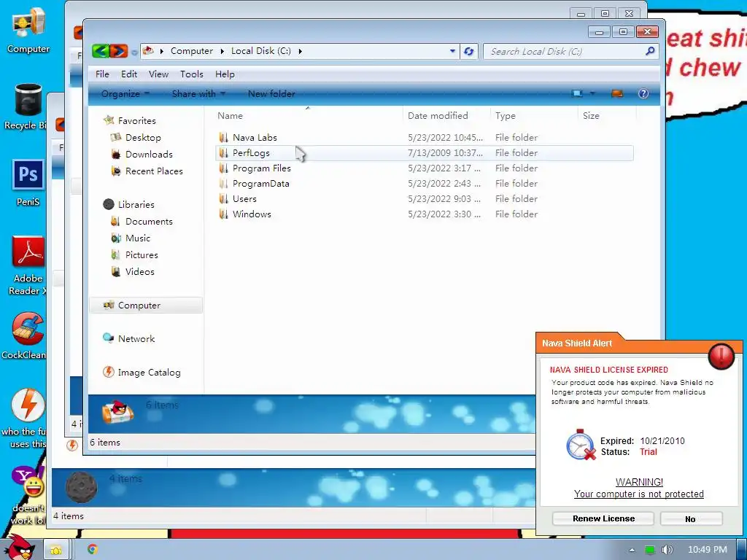The image size is (747, 560).
Task: Click the change view icon
Action: click(578, 93)
